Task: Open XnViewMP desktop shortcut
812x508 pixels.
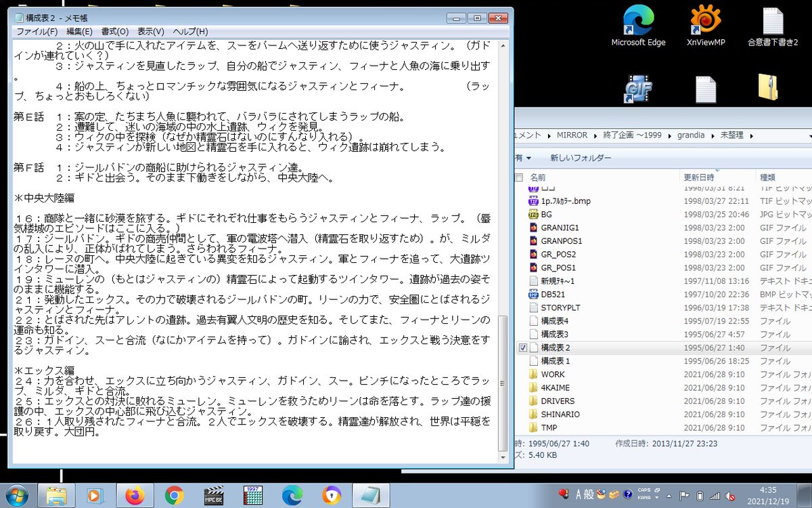Action: pos(706,26)
